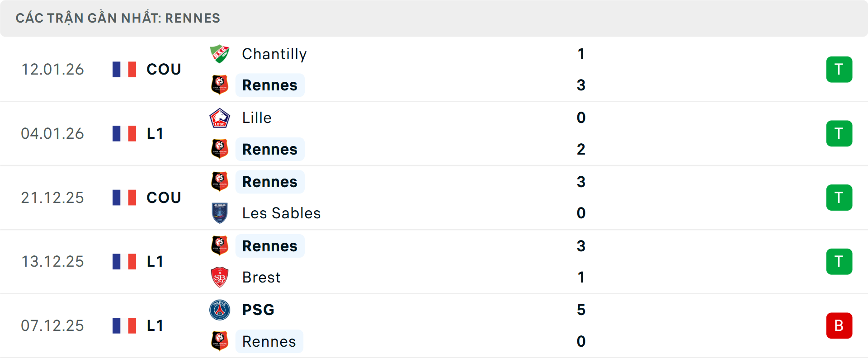Click green T badge for Lille match
868x358 pixels.
839,134
